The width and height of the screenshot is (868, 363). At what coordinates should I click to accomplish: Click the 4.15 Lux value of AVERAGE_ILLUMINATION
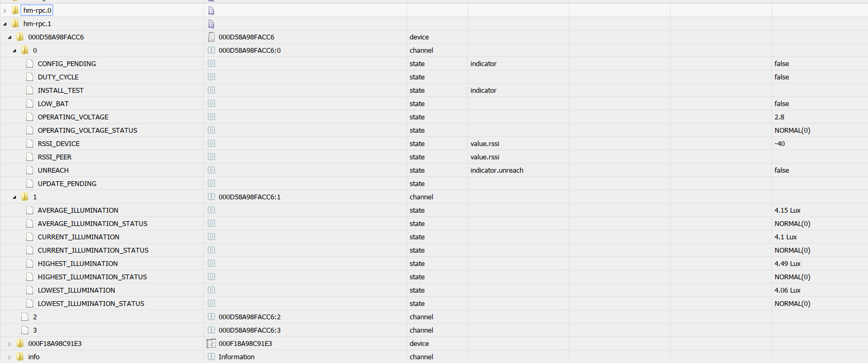point(787,210)
